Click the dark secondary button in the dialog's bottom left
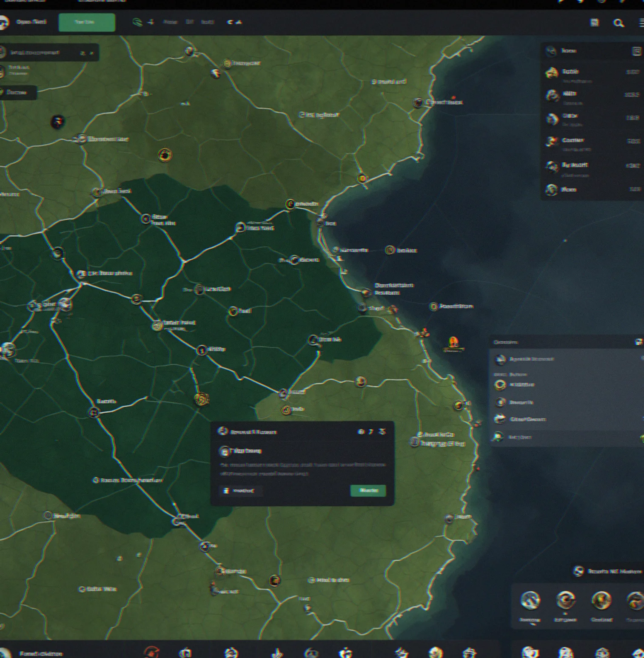 point(241,491)
